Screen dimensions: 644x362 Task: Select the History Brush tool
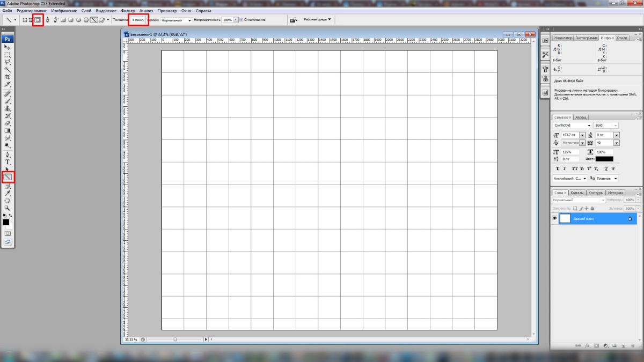tap(8, 116)
